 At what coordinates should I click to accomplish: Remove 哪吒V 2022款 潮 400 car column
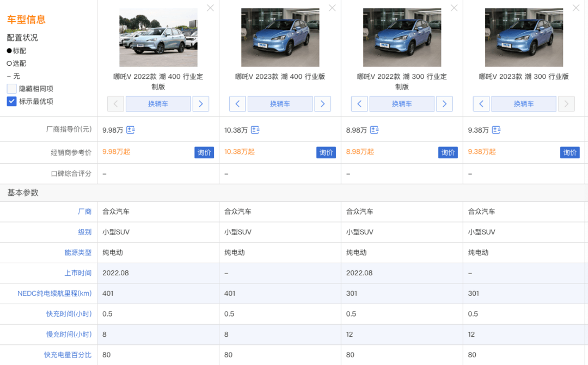210,8
